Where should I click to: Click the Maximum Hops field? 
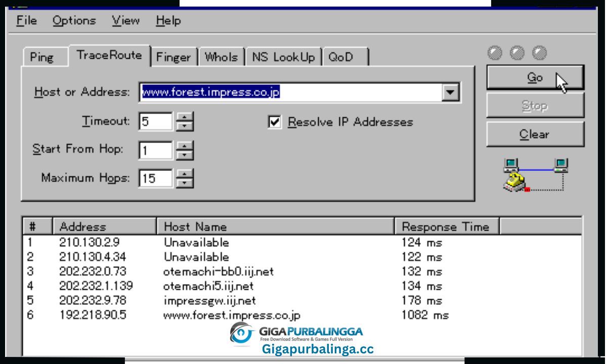156,178
